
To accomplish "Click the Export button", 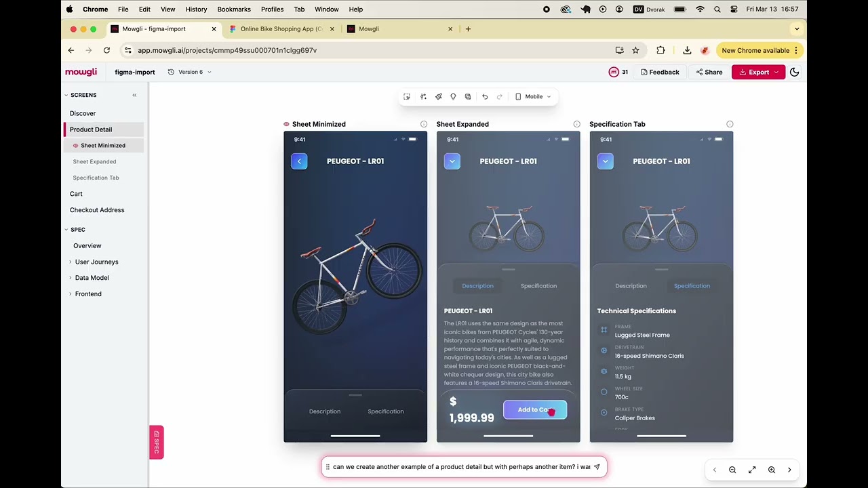I will click(758, 72).
